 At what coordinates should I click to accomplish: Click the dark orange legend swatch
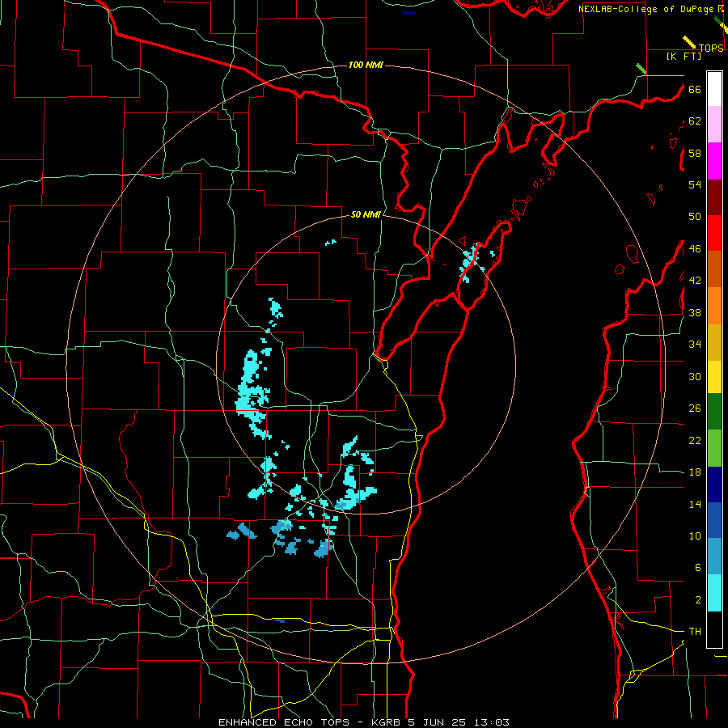(714, 269)
